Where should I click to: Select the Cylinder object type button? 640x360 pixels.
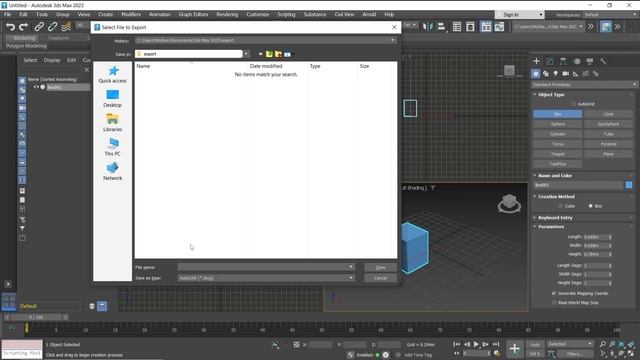coord(558,134)
